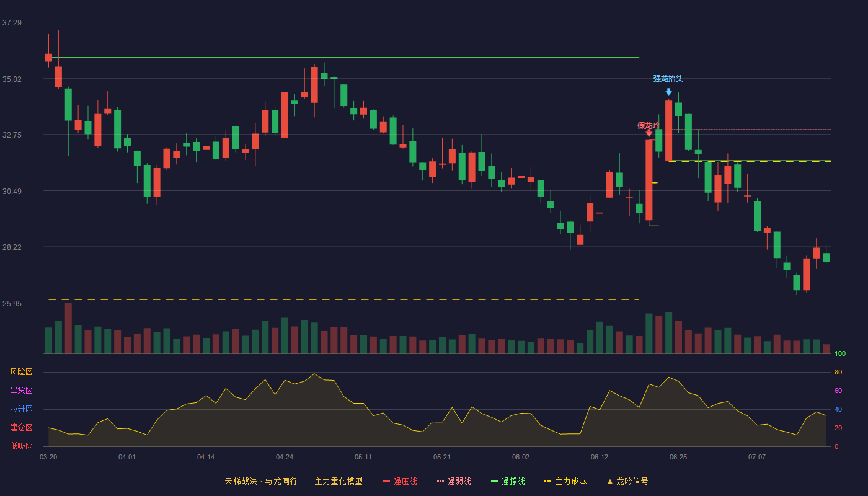Click the 35.02 price axis label
The width and height of the screenshot is (868, 496).
point(12,79)
